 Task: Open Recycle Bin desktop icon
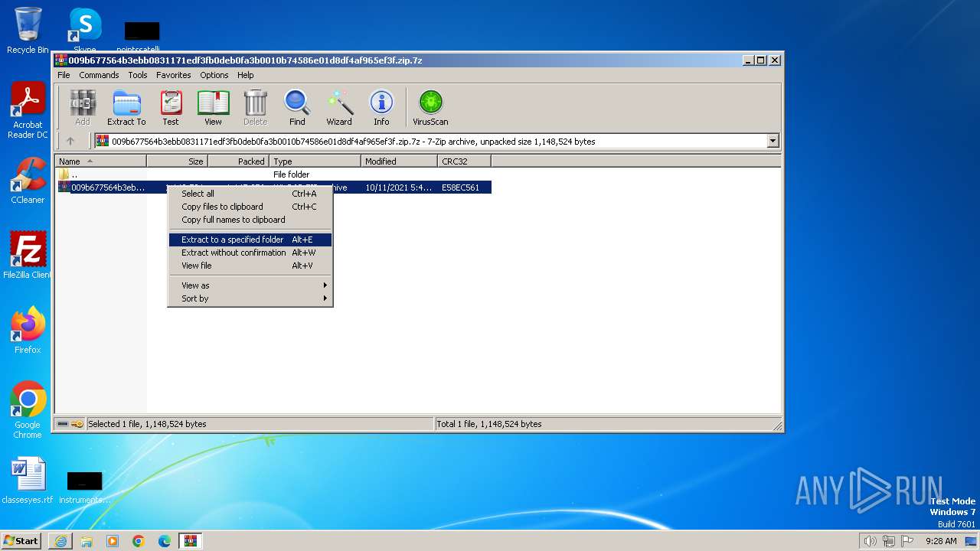click(28, 31)
